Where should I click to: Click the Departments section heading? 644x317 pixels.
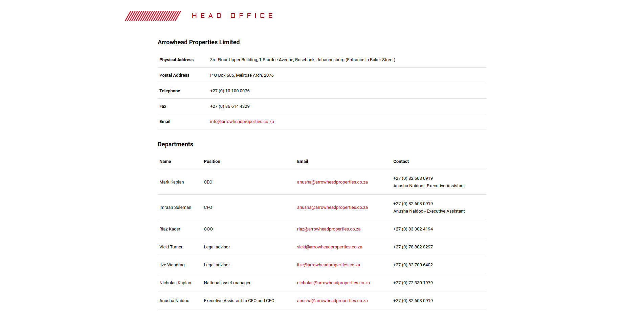pyautogui.click(x=175, y=144)
